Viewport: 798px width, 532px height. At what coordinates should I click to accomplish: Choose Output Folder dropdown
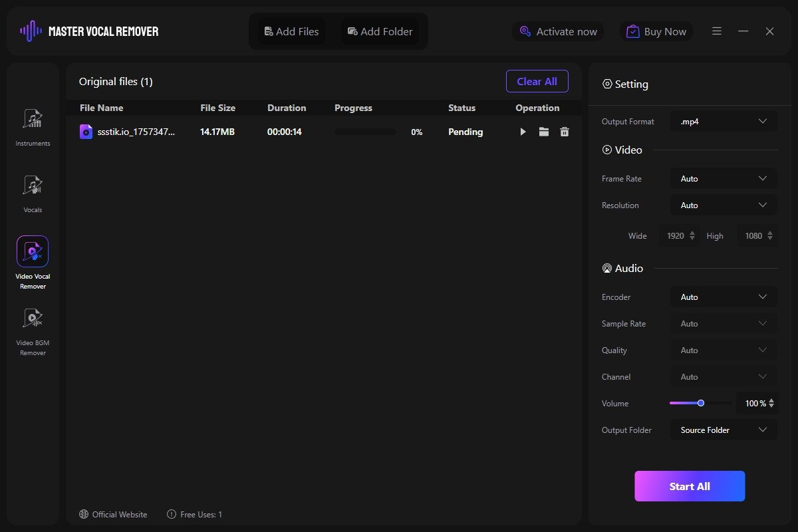click(724, 430)
